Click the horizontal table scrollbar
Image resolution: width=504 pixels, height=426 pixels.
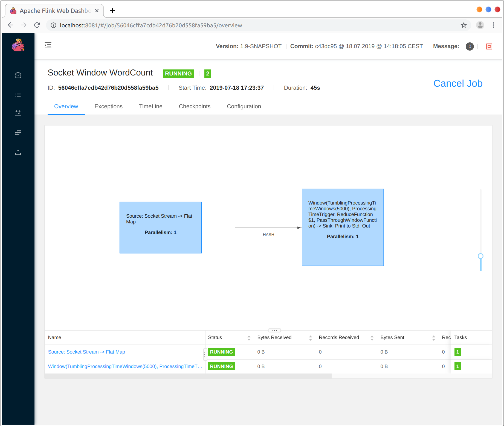[188, 376]
